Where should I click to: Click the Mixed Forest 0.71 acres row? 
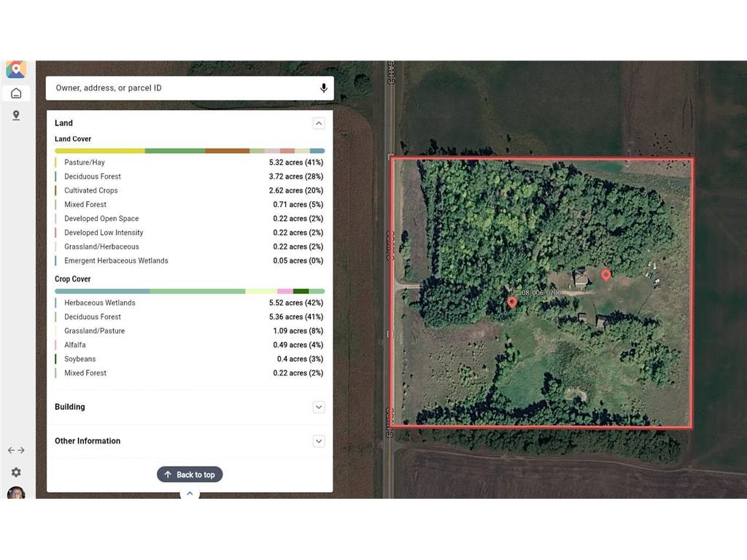point(189,204)
